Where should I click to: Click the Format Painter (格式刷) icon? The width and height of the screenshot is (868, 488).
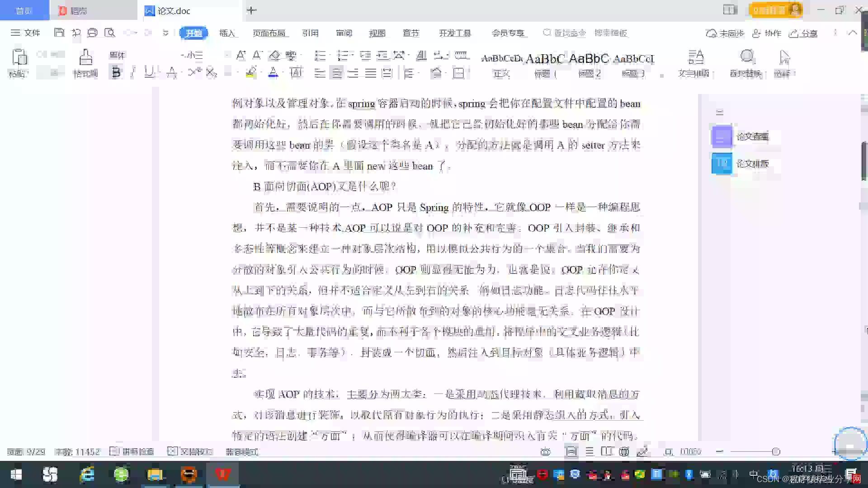[85, 58]
